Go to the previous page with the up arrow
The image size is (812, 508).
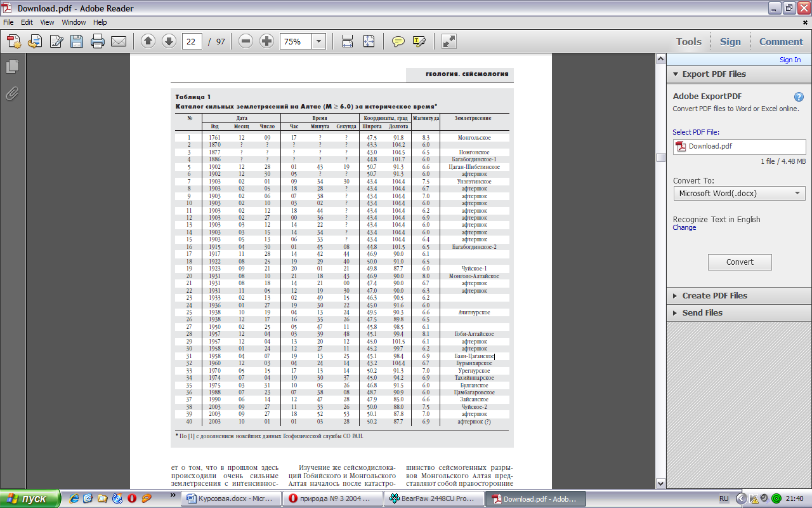click(x=148, y=41)
